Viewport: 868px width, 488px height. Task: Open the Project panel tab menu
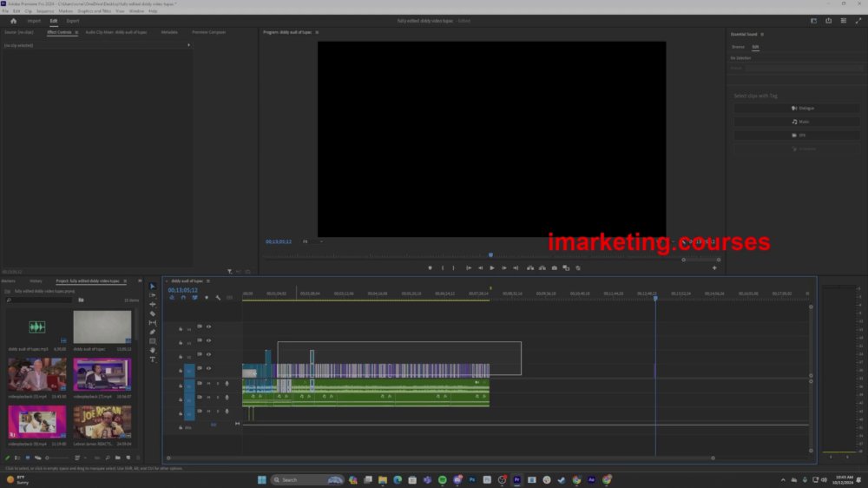coord(125,280)
